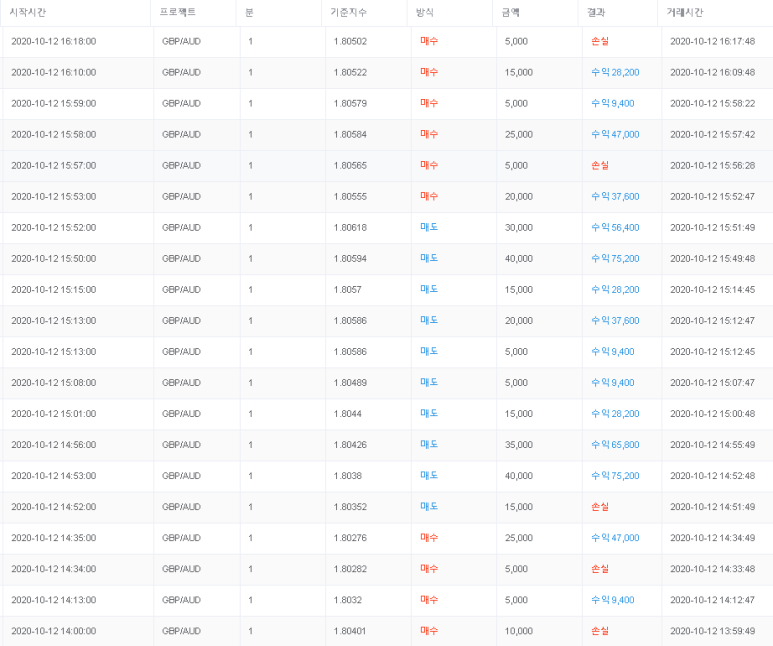The image size is (773, 646).
Task: Click 수익 47,000 in the 14:35:00 row
Action: click(x=615, y=538)
